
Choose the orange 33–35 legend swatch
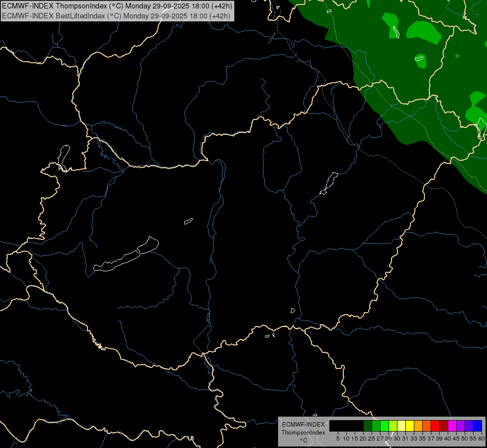coord(418,426)
